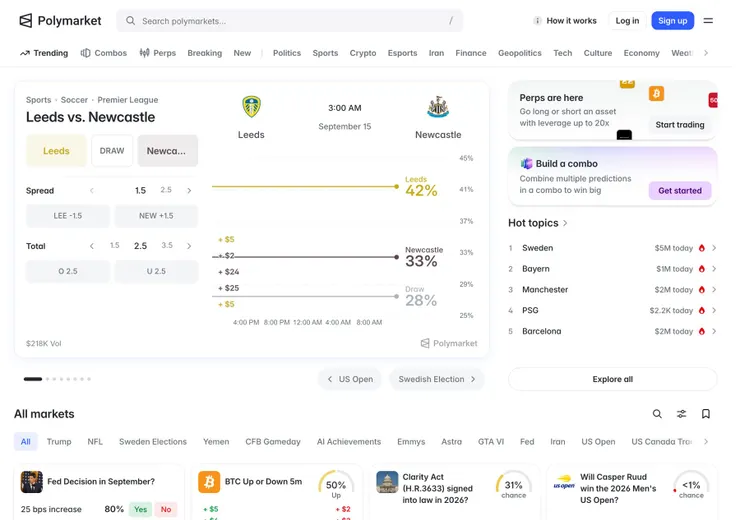
Task: Click the active carousel page indicator
Action: [x=33, y=379]
